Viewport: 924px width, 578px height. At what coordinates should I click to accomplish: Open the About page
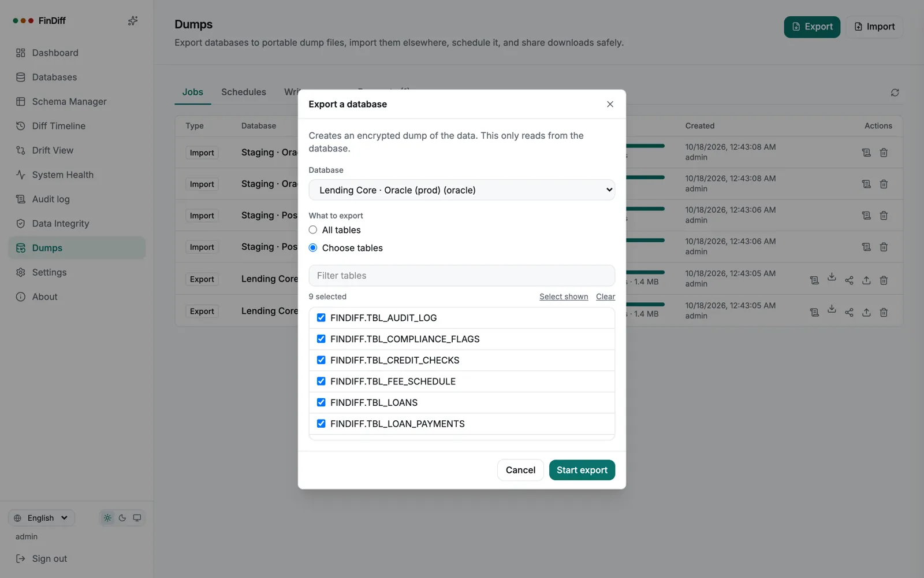pyautogui.click(x=77, y=297)
